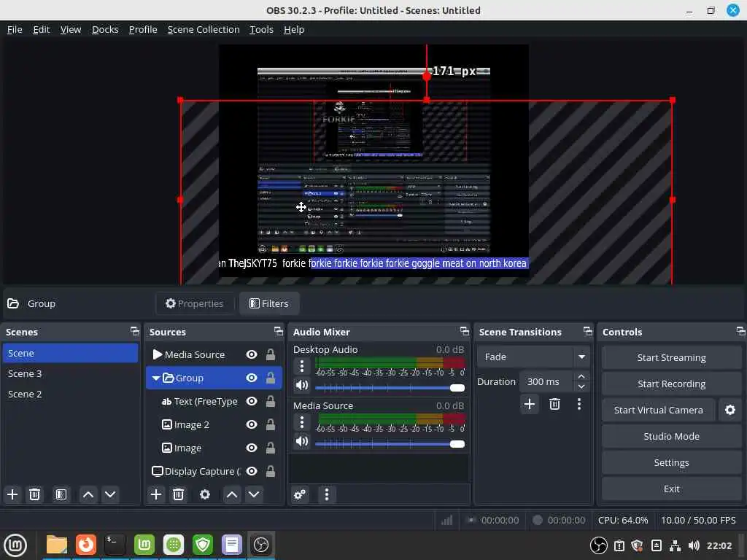Remove scene transition with trash icon
747x560 pixels.
554,404
